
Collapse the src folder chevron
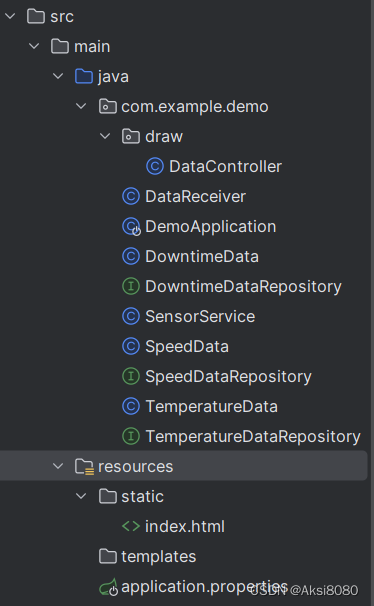(x=10, y=16)
